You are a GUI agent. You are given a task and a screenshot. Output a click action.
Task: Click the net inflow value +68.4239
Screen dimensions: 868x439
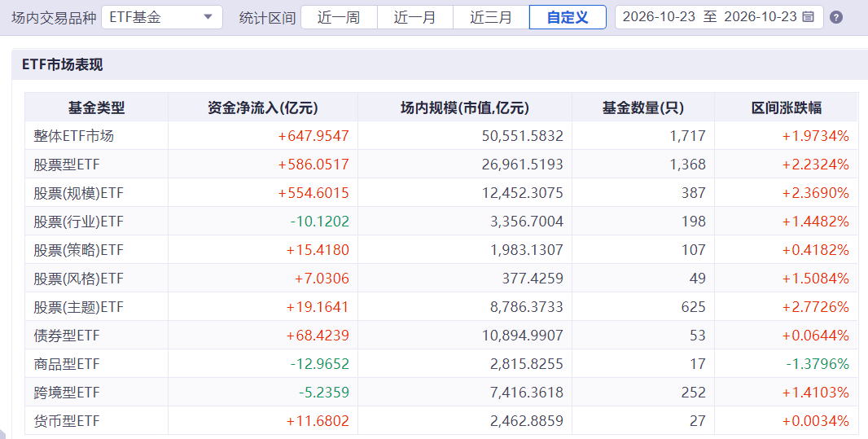tap(318, 336)
